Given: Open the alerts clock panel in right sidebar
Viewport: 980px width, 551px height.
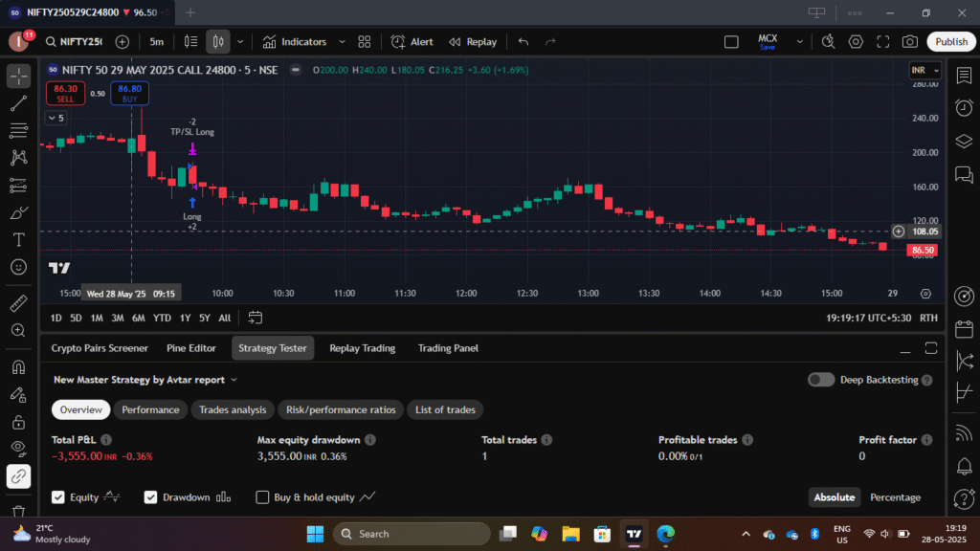Looking at the screenshot, I should point(964,107).
